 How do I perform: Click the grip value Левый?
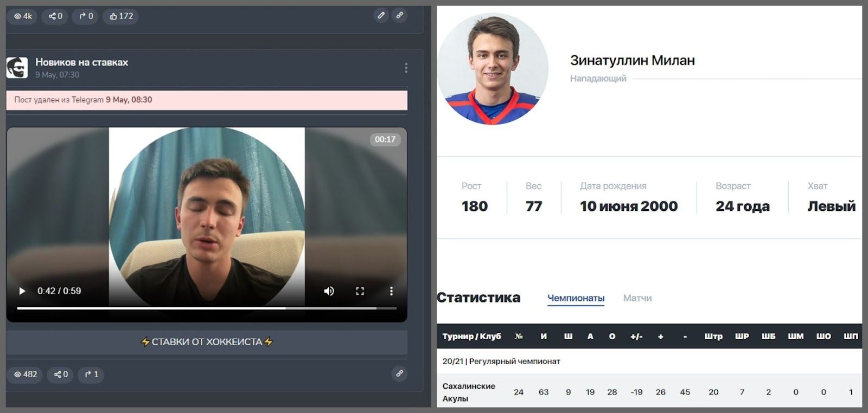pos(831,206)
